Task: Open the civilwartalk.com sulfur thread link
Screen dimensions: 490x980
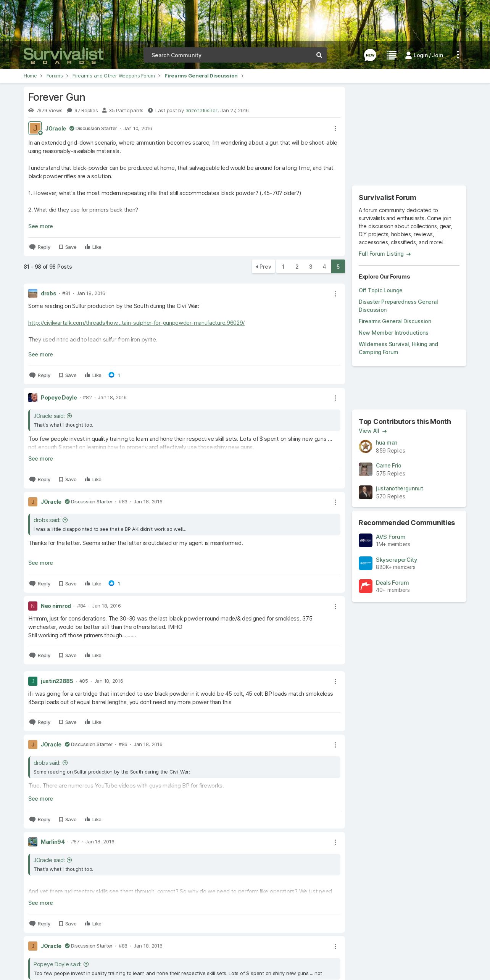Action: [136, 323]
